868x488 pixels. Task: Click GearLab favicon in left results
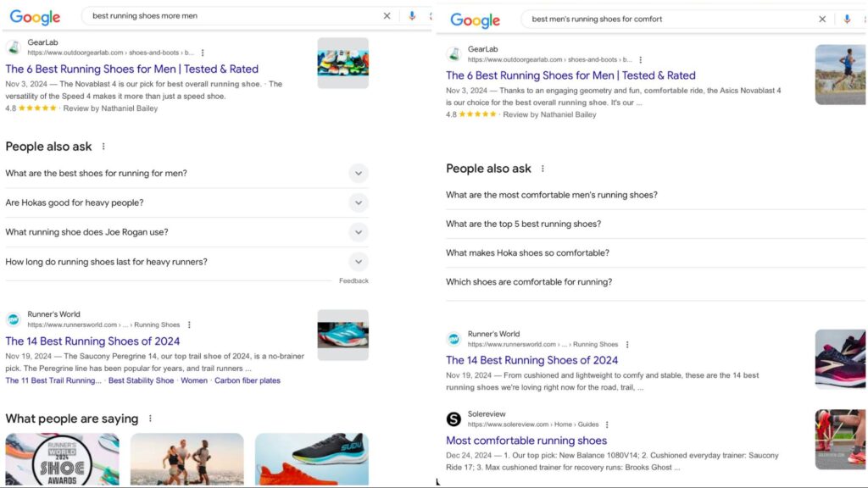click(14, 47)
